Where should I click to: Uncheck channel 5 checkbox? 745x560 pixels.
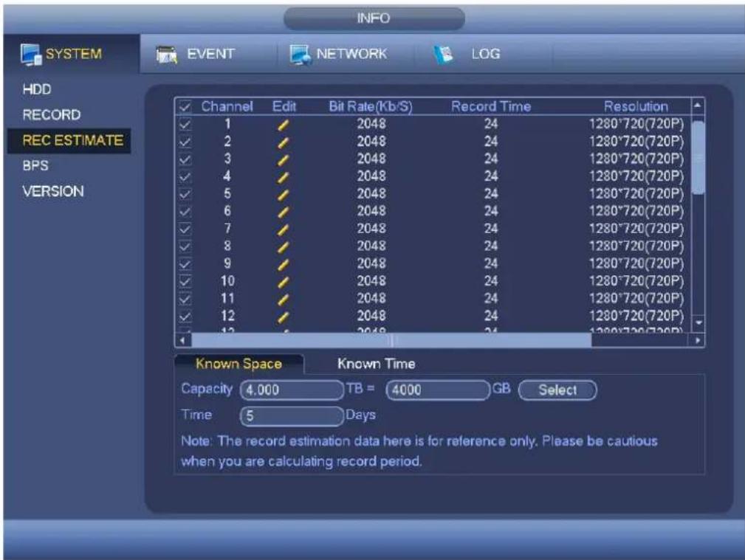pyautogui.click(x=185, y=194)
